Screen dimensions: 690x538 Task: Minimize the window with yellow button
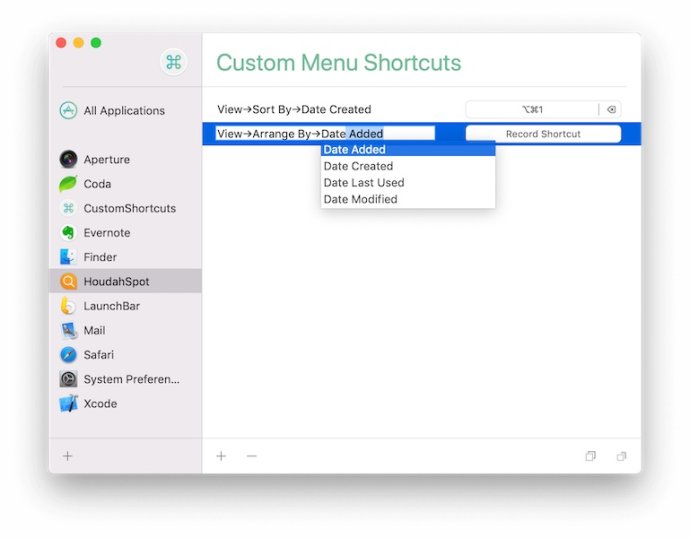[78, 43]
